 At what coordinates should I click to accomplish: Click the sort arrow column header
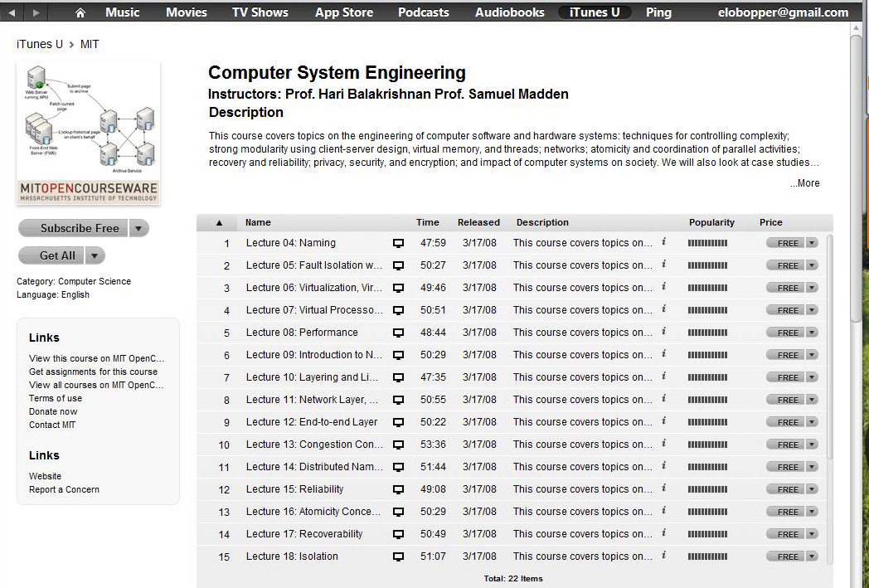tap(219, 223)
